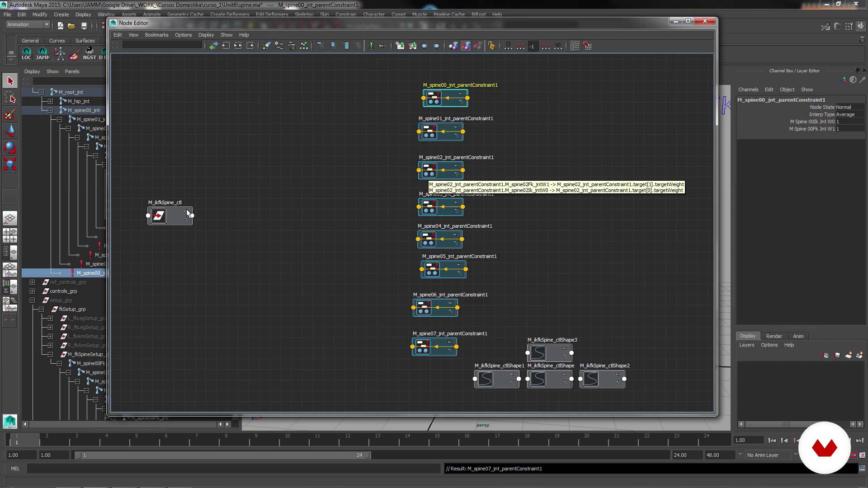Create new empty display layer
The width and height of the screenshot is (868, 488).
(x=849, y=356)
